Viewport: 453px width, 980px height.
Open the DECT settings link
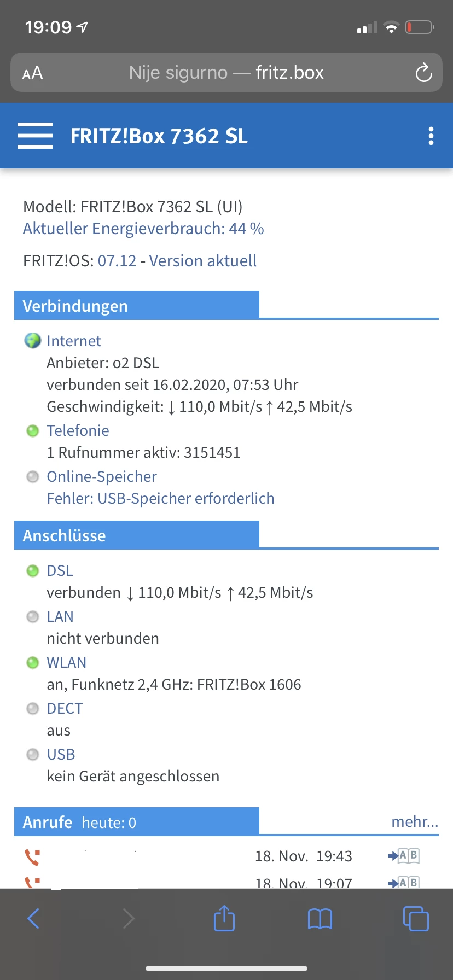65,708
